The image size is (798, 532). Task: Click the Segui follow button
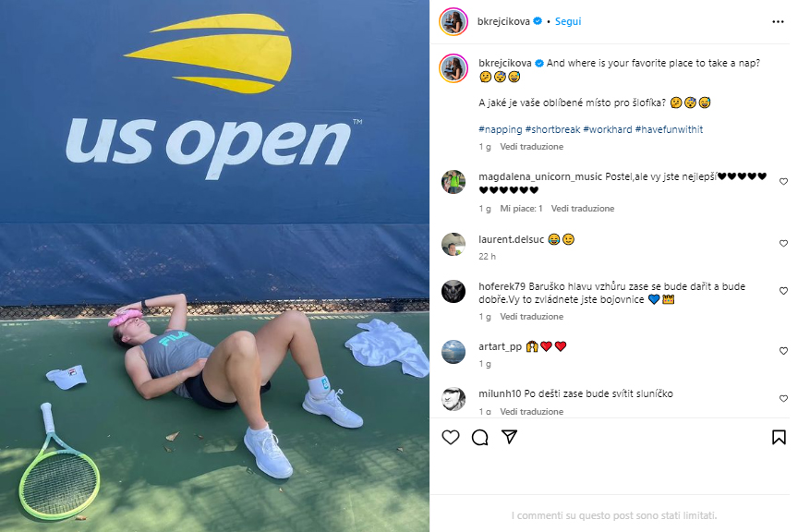click(x=568, y=21)
